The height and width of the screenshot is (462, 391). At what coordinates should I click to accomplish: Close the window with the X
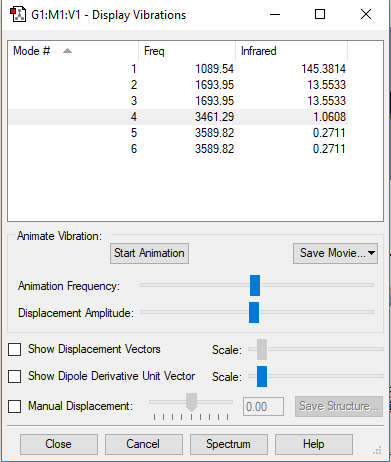click(x=366, y=14)
